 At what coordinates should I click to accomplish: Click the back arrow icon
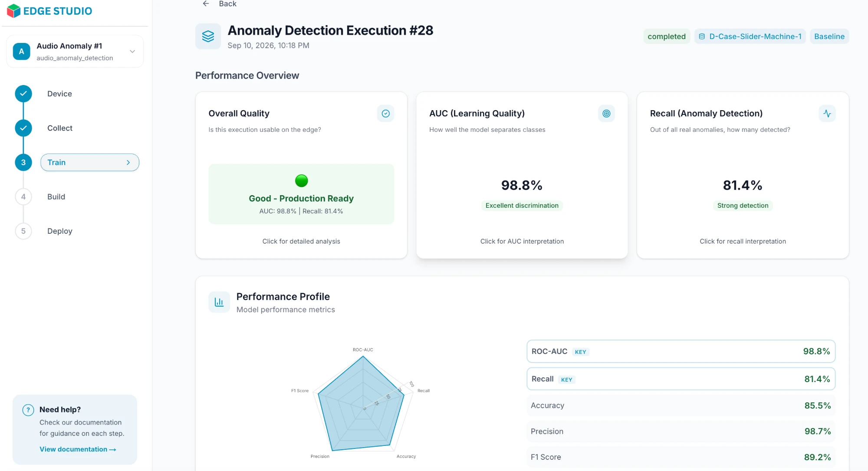(x=206, y=4)
